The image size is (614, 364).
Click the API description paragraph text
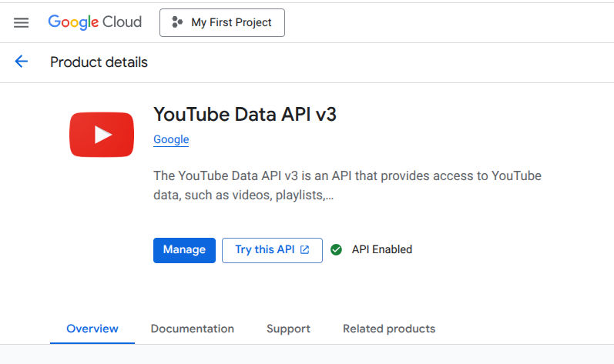[x=347, y=185]
